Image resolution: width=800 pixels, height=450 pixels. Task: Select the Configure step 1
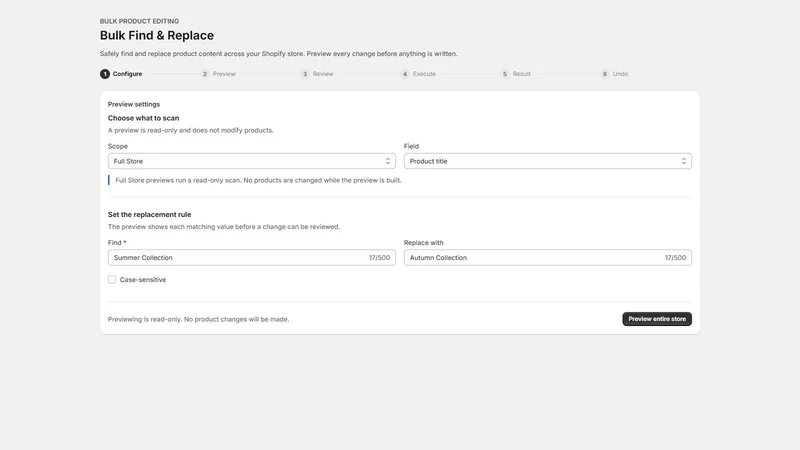[121, 74]
